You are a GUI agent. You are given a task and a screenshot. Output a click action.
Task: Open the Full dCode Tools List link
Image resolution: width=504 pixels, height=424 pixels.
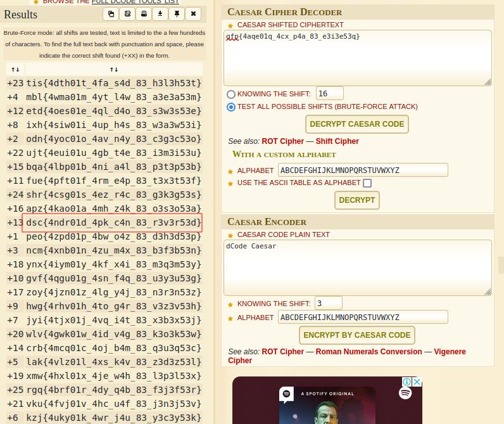point(135,2)
